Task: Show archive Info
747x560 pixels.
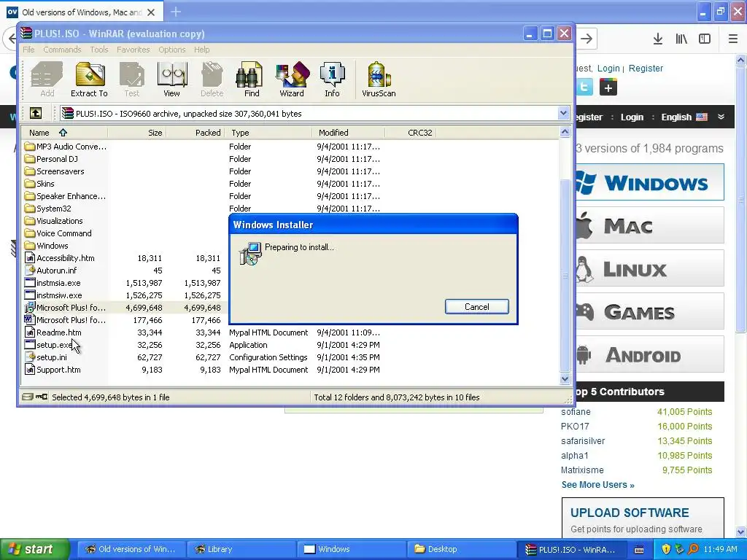Action: pos(332,79)
